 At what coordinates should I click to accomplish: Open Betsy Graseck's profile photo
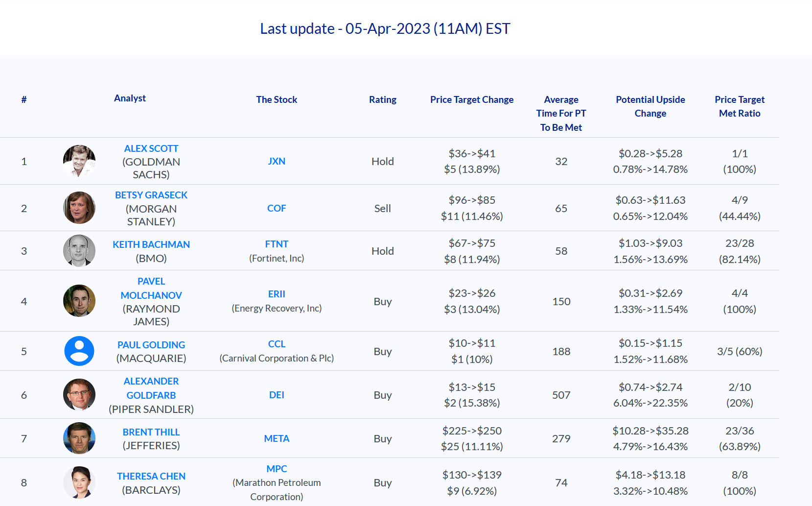tap(79, 208)
